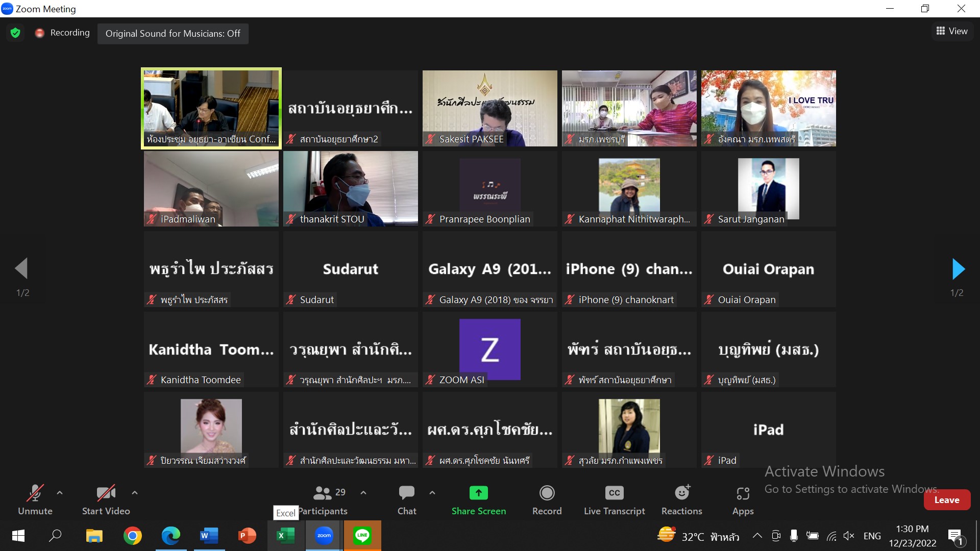Open Windows taskbar search
The image size is (980, 551).
click(55, 536)
